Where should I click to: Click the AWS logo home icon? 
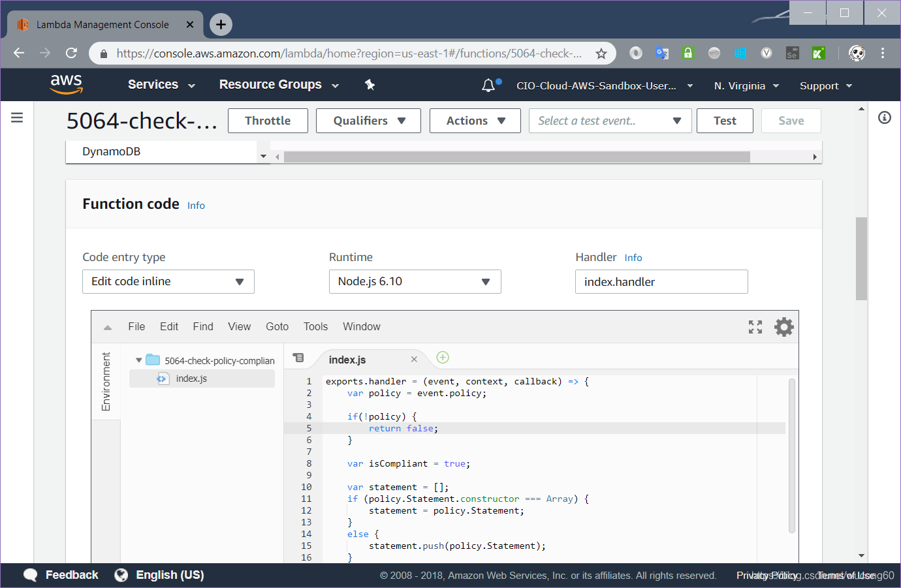66,84
